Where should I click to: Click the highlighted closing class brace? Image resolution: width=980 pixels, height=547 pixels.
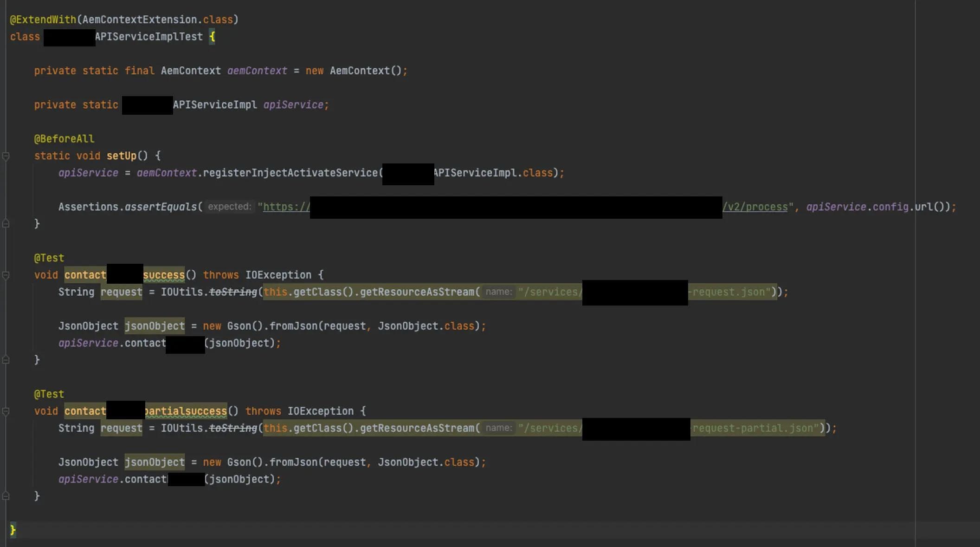pos(13,530)
